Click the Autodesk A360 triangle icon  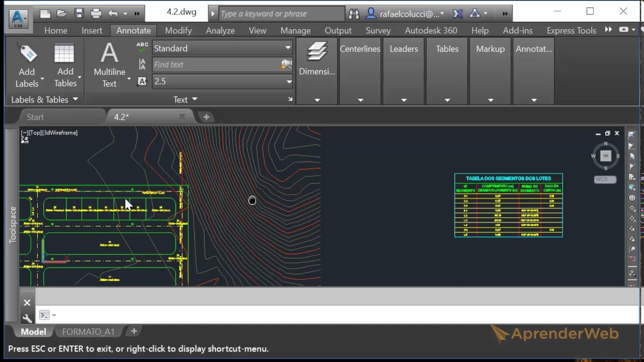[474, 14]
